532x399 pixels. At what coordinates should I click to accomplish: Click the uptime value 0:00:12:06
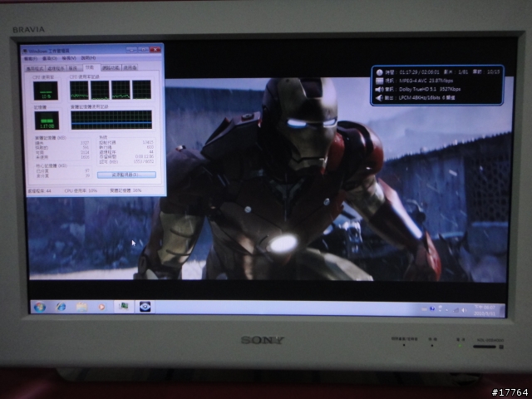[145, 157]
